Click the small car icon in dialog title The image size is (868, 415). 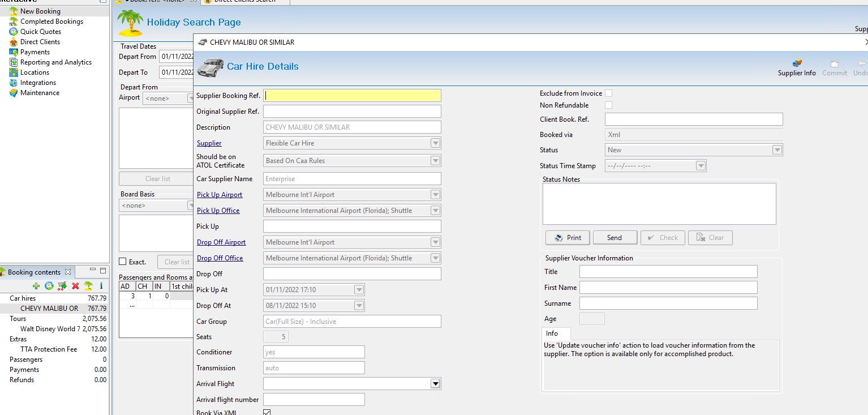pyautogui.click(x=203, y=42)
